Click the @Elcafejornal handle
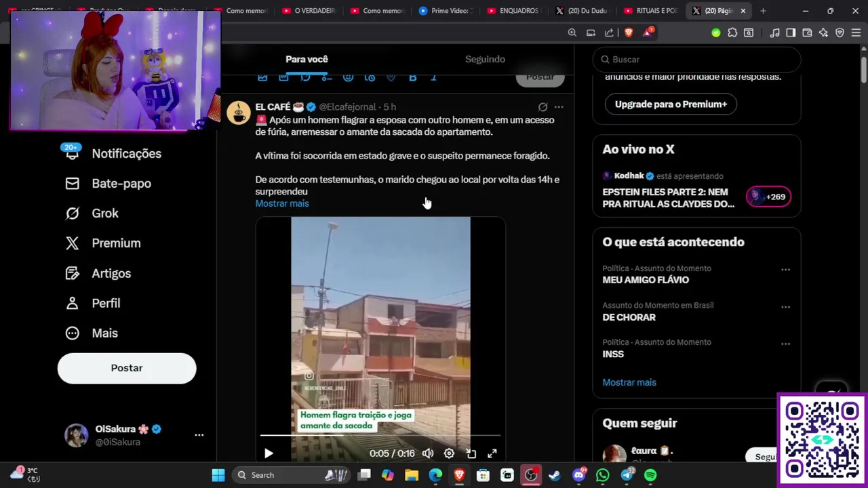Image resolution: width=868 pixels, height=488 pixels. (347, 107)
